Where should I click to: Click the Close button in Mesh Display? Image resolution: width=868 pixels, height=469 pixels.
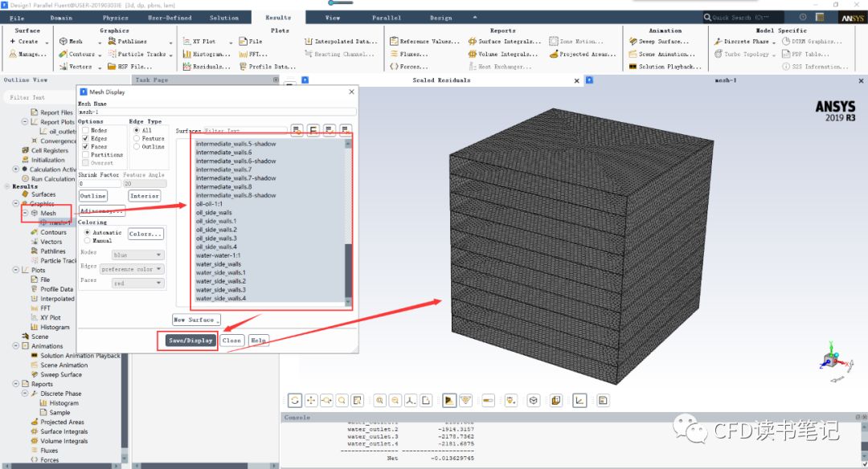point(231,341)
